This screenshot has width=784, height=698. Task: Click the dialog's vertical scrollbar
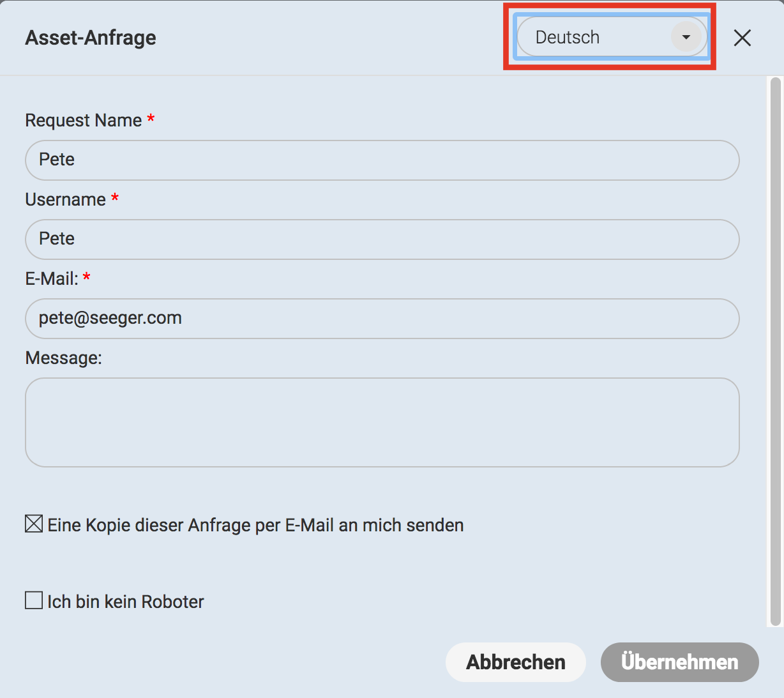click(775, 351)
